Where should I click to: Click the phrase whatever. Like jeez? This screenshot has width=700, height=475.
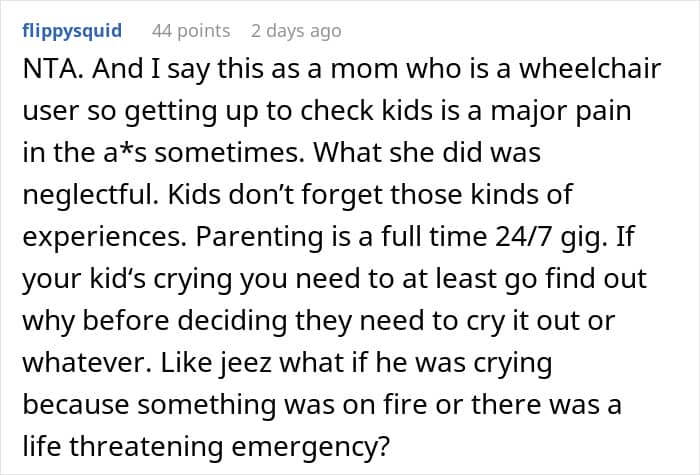[147, 362]
